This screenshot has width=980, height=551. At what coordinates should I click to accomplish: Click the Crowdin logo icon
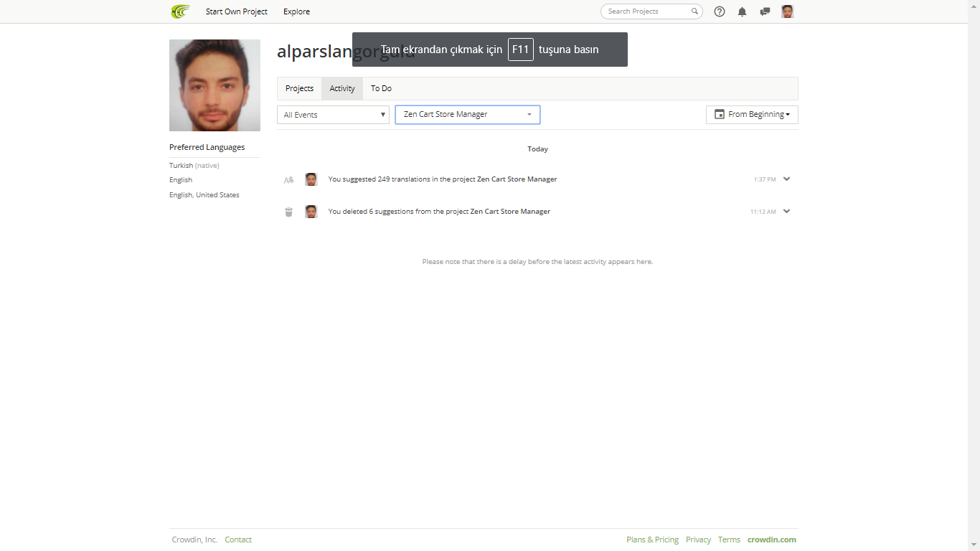click(x=180, y=11)
